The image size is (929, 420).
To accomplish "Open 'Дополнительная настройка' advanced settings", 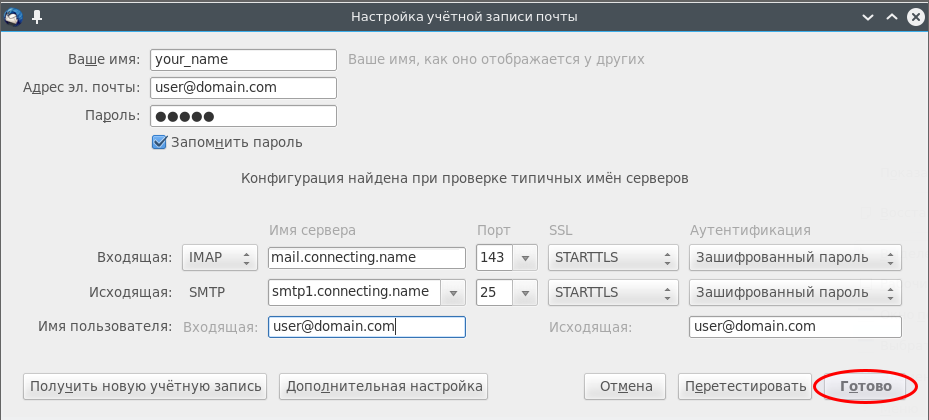I will click(x=383, y=386).
